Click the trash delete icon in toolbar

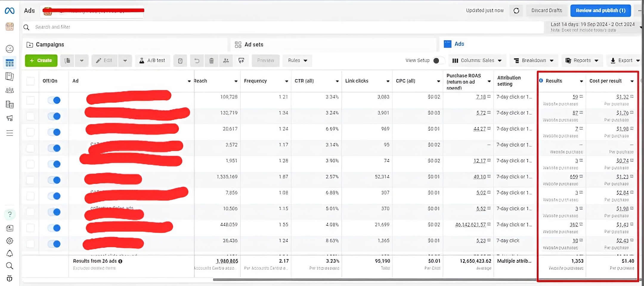tap(211, 61)
